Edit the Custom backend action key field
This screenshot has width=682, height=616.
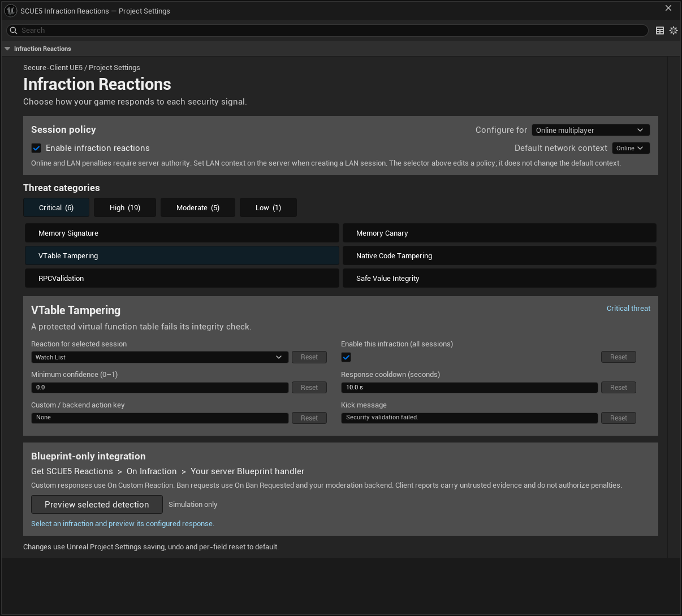point(159,418)
